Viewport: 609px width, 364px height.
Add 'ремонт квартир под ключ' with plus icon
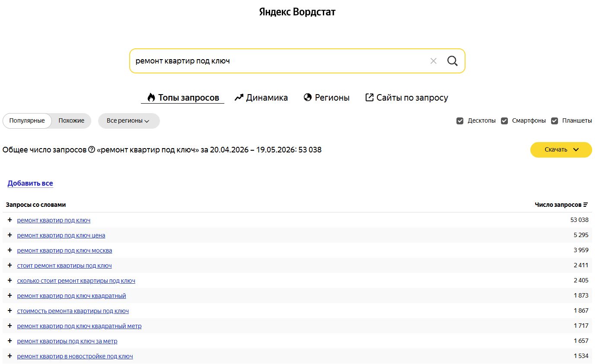coord(10,220)
